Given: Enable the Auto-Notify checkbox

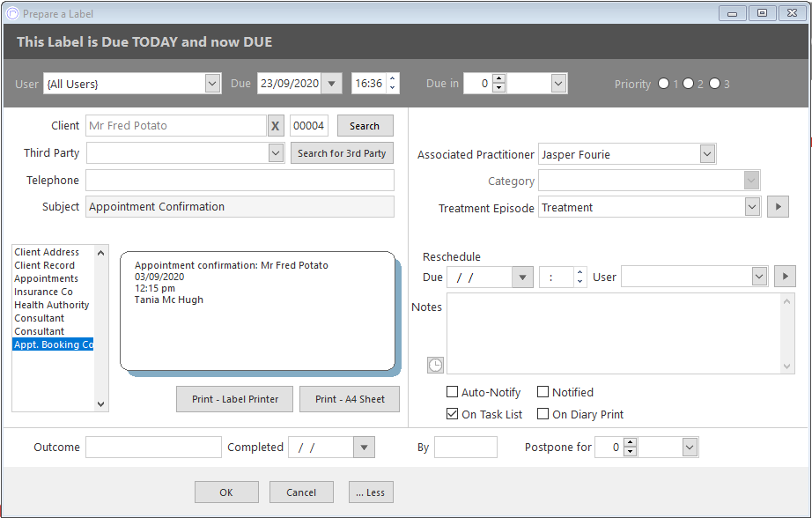Looking at the screenshot, I should point(452,392).
